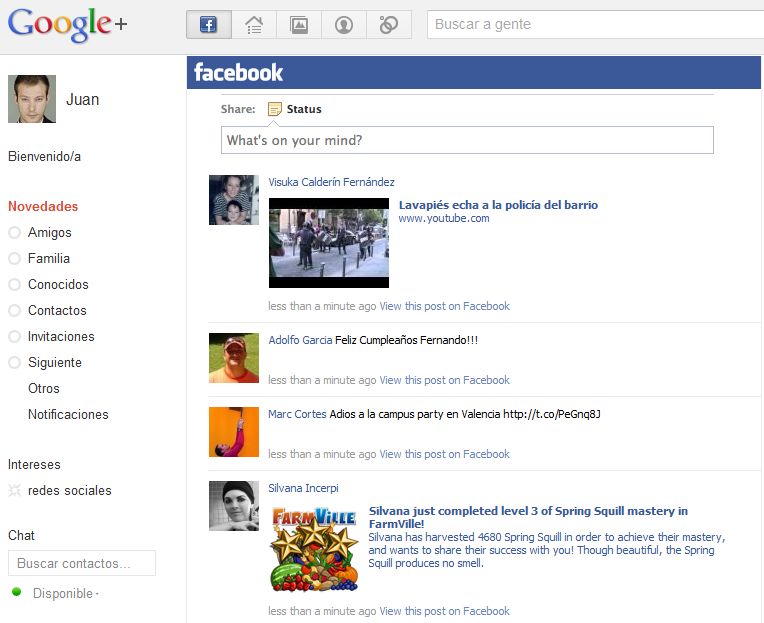Open Silvana FarmVille mastery headline link

pos(528,517)
